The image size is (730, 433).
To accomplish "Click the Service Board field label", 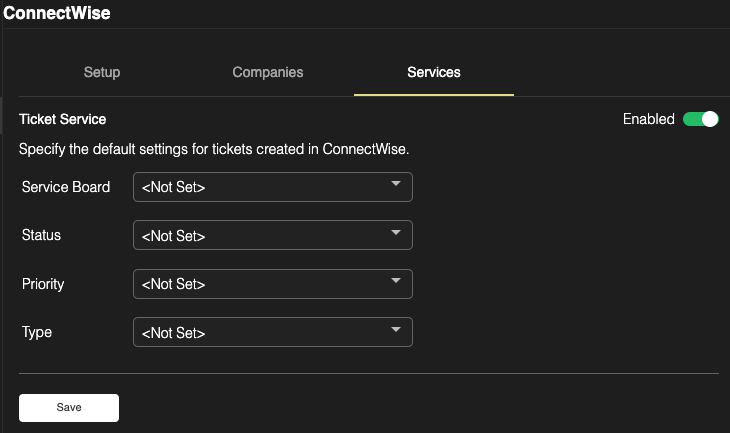I will pyautogui.click(x=66, y=187).
